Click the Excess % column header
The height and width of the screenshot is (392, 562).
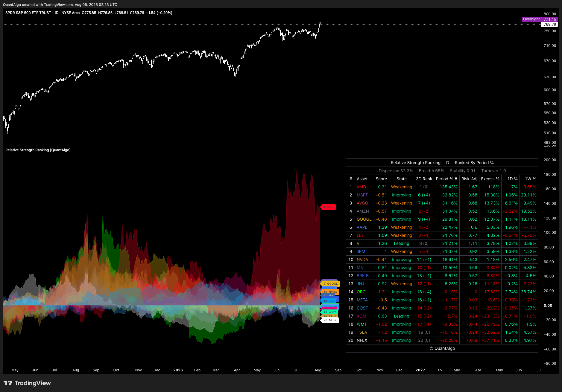pos(490,179)
